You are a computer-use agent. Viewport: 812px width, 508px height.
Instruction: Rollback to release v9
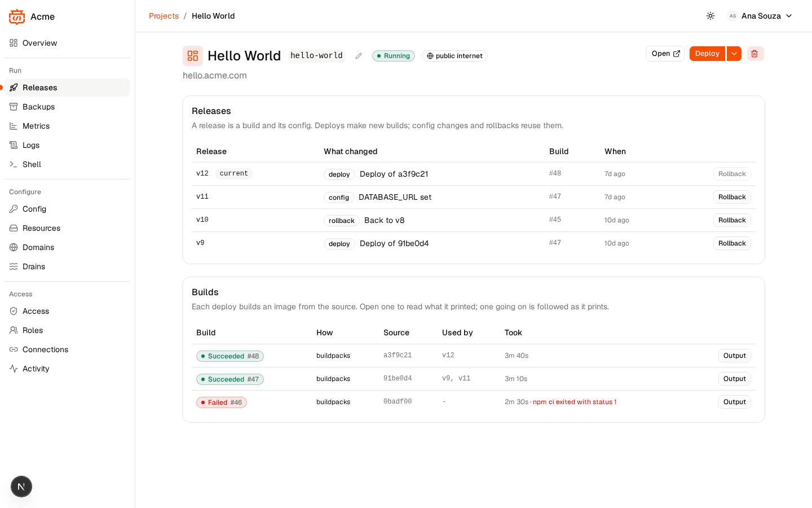click(732, 243)
